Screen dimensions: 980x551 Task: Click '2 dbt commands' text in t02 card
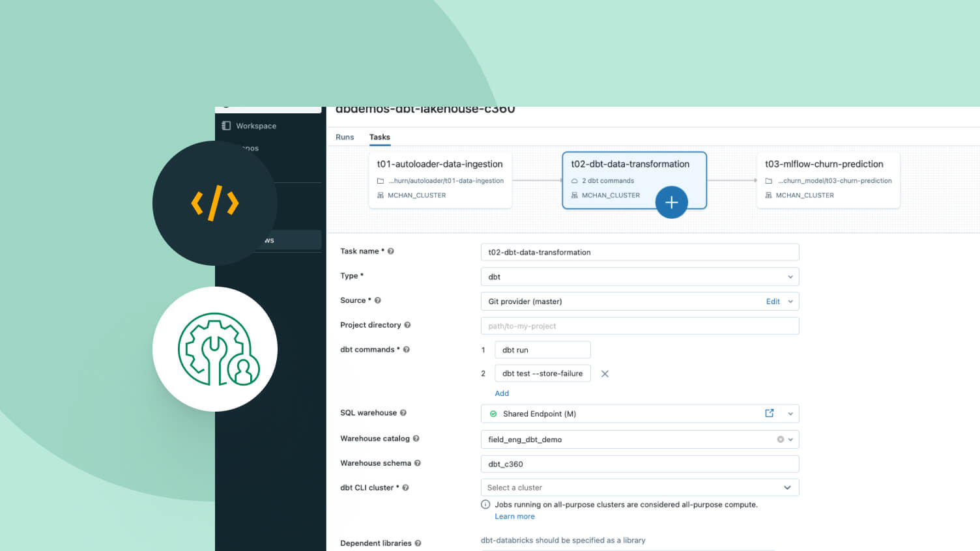[x=608, y=181]
